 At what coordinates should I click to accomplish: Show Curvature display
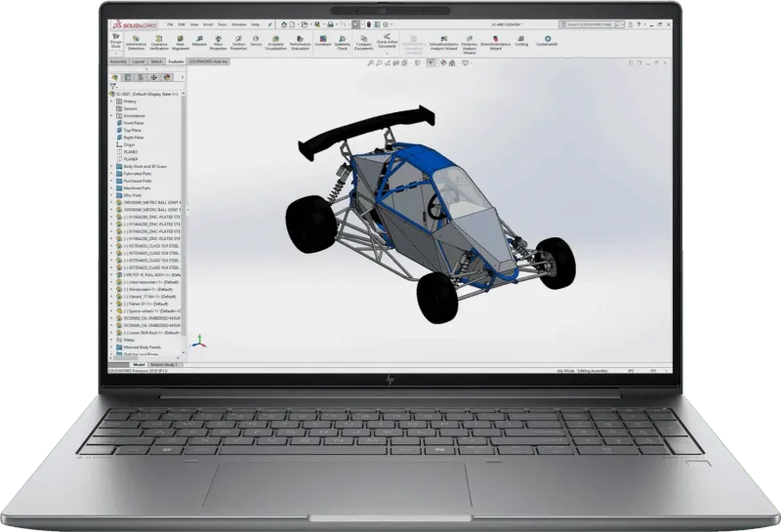323,41
